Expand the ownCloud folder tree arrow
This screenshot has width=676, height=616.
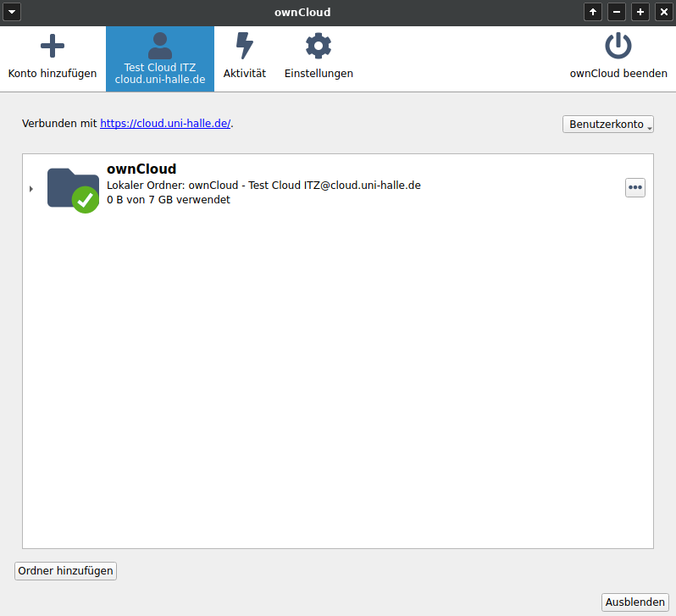click(x=31, y=189)
